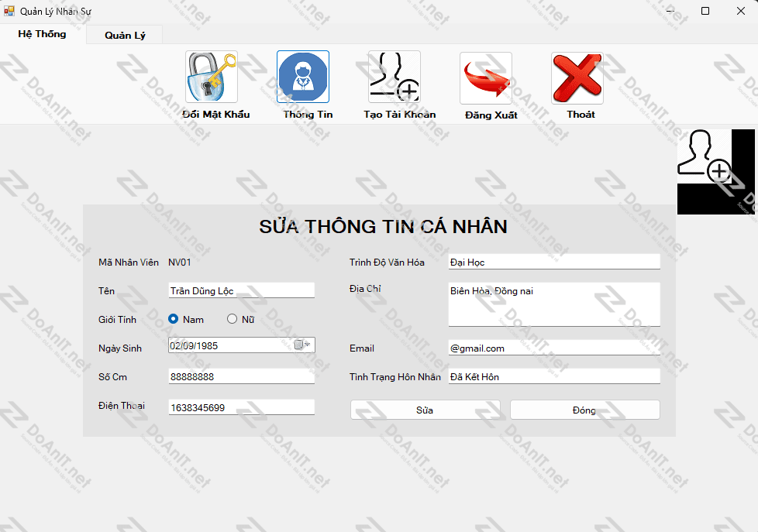Open Thông Tin profile icon
The height and width of the screenshot is (532, 758).
point(303,77)
